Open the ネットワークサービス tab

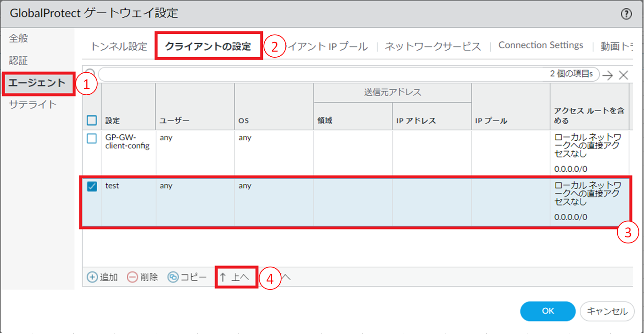[433, 46]
